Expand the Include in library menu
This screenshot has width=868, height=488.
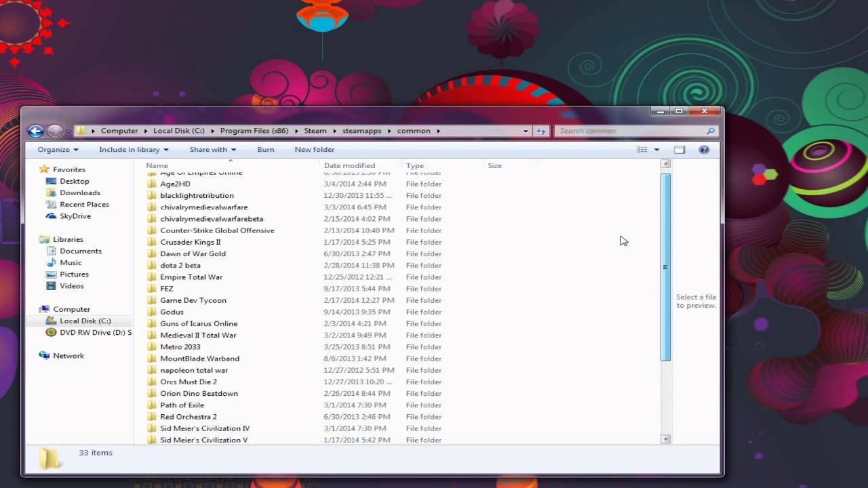pos(133,150)
